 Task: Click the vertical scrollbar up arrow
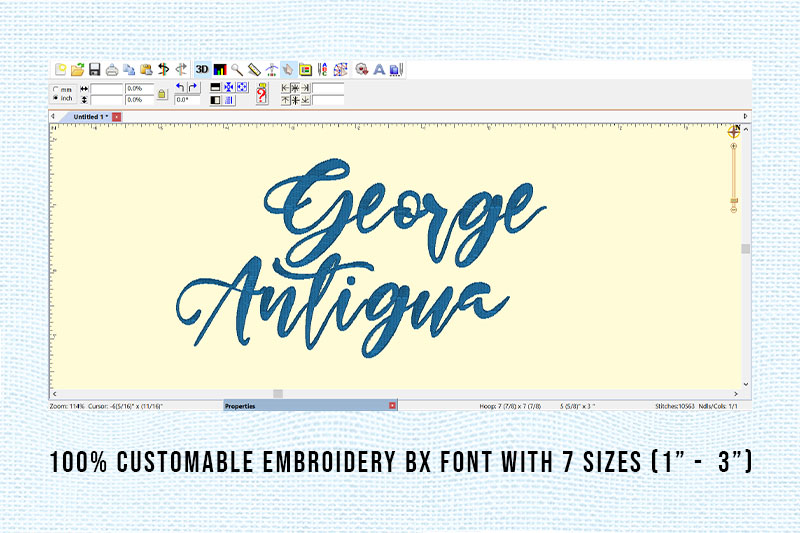tap(746, 130)
